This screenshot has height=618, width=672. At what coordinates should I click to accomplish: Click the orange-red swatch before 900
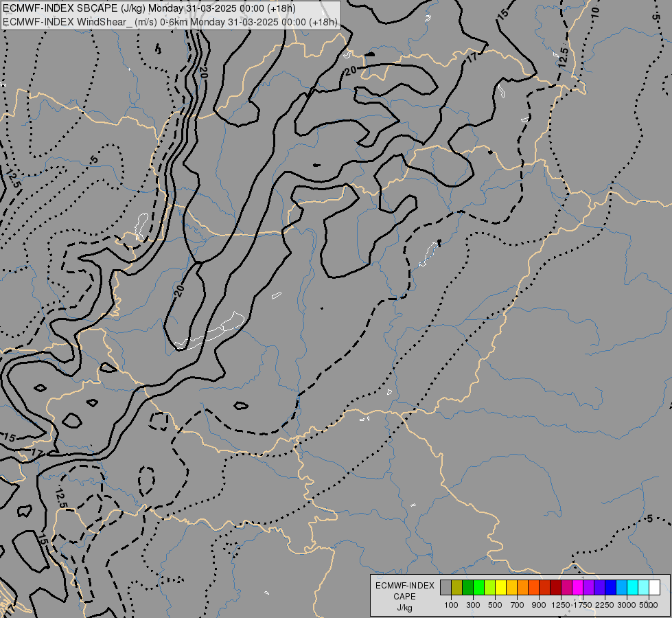pyautogui.click(x=534, y=587)
